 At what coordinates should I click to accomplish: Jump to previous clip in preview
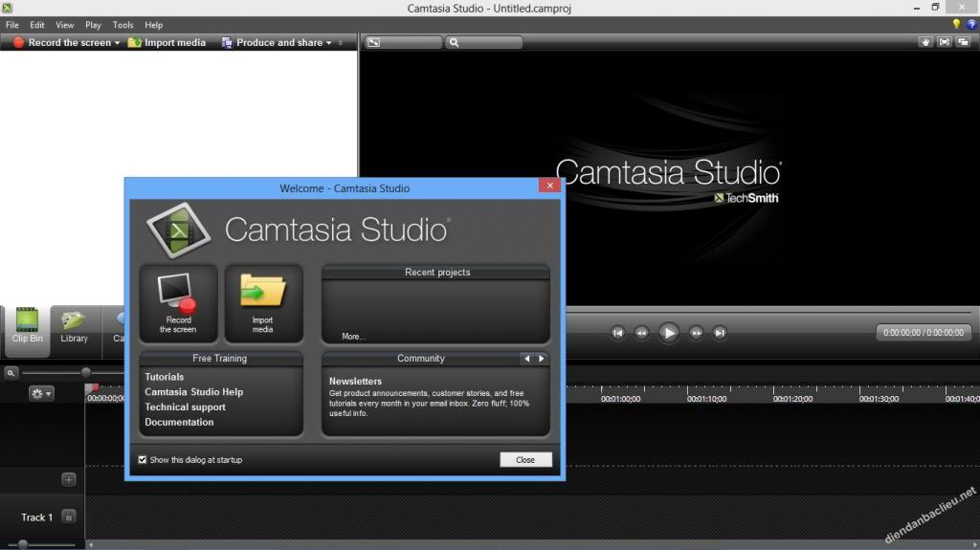click(x=617, y=333)
